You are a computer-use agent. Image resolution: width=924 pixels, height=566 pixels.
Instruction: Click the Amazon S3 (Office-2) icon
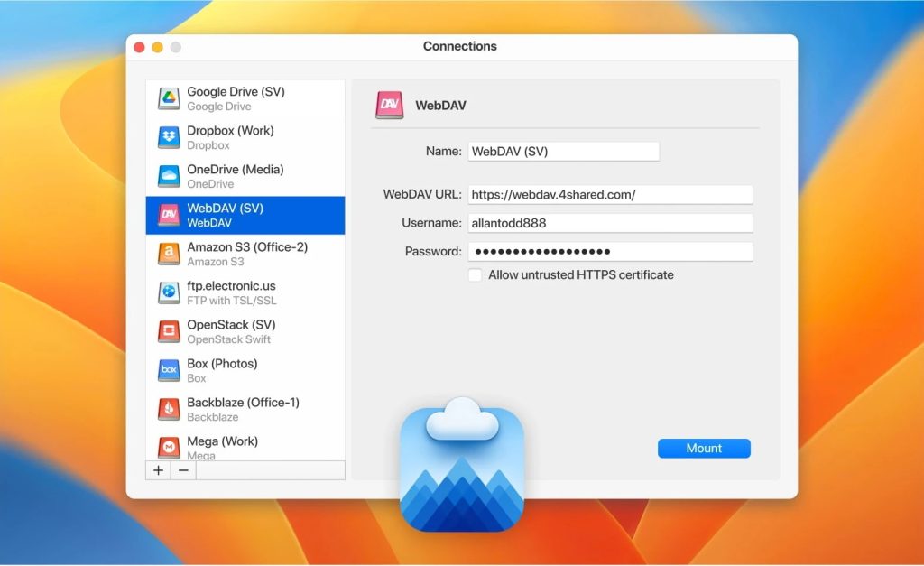pos(169,254)
